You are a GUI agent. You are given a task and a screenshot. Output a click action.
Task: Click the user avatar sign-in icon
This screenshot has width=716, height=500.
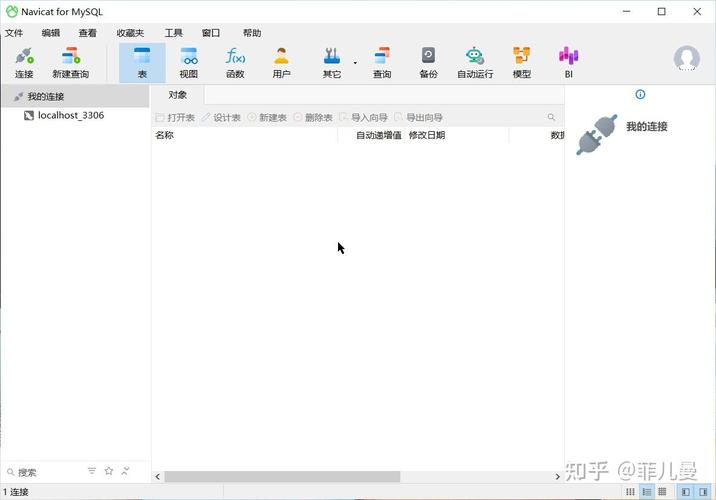(x=686, y=58)
